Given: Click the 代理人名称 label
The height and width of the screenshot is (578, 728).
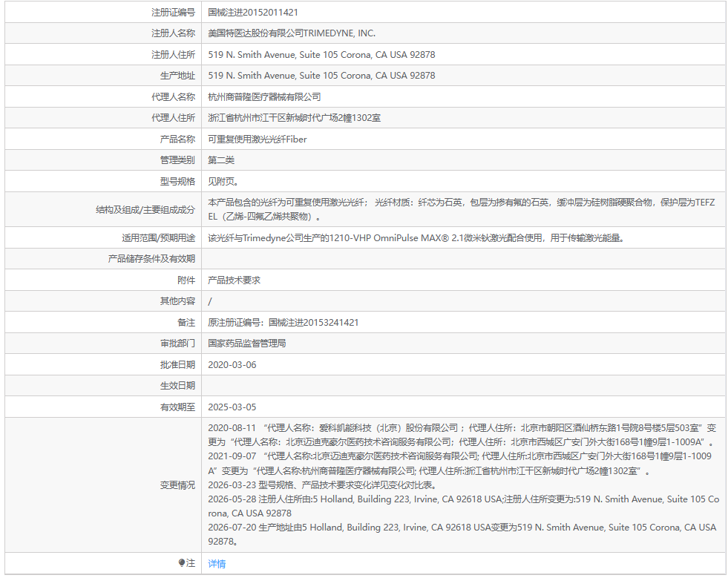Looking at the screenshot, I should [173, 97].
